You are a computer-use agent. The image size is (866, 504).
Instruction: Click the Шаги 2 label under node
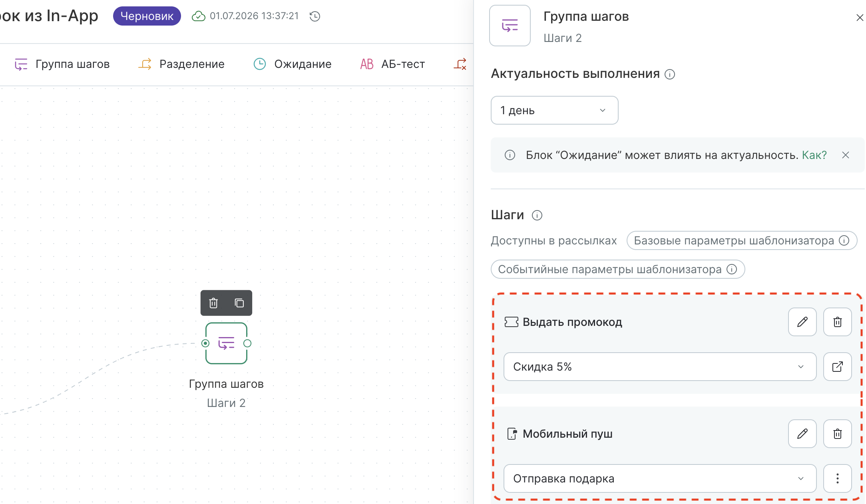(226, 403)
